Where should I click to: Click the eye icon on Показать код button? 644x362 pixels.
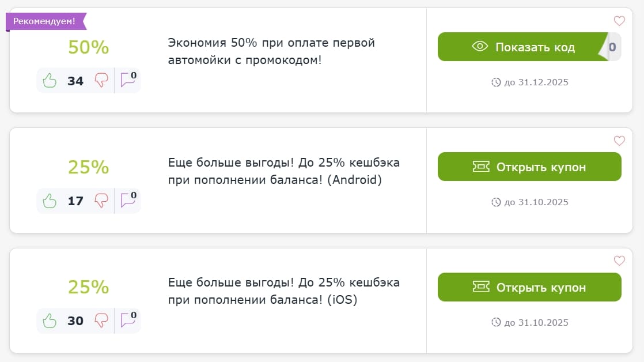click(x=479, y=47)
